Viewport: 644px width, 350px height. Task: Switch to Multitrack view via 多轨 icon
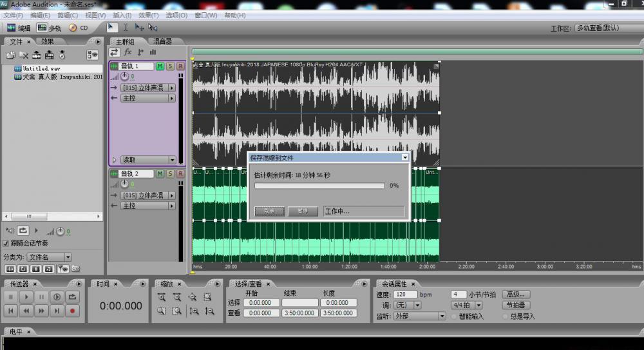click(50, 28)
